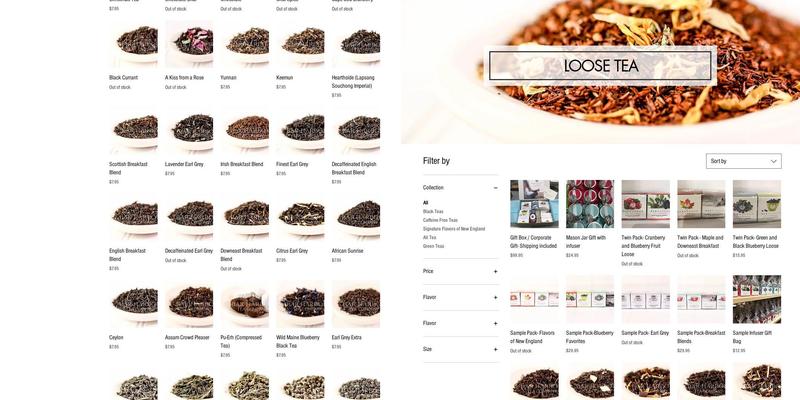View the Sample Infuser Gift Bag picture
Image resolution: width=800 pixels, height=400 pixels.
pyautogui.click(x=756, y=300)
